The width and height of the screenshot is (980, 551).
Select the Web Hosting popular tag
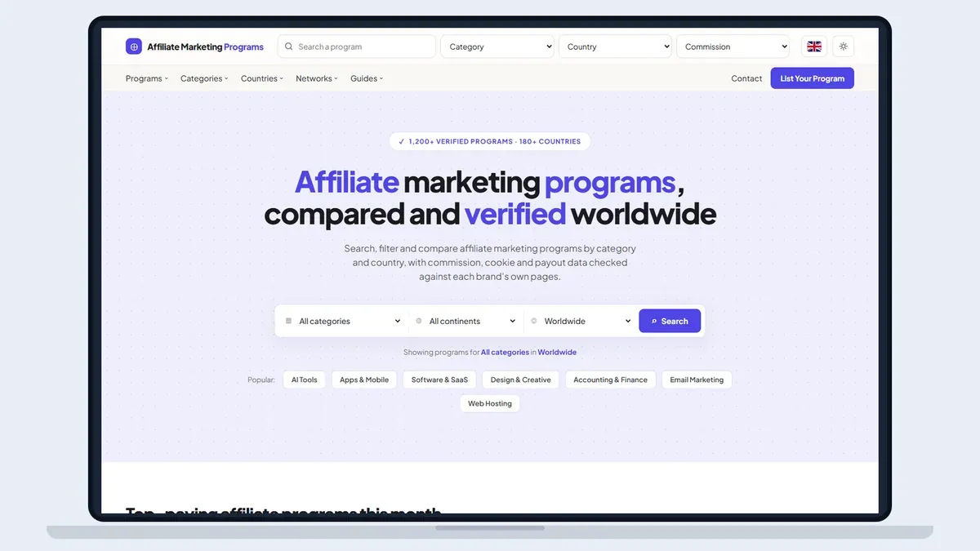click(490, 403)
